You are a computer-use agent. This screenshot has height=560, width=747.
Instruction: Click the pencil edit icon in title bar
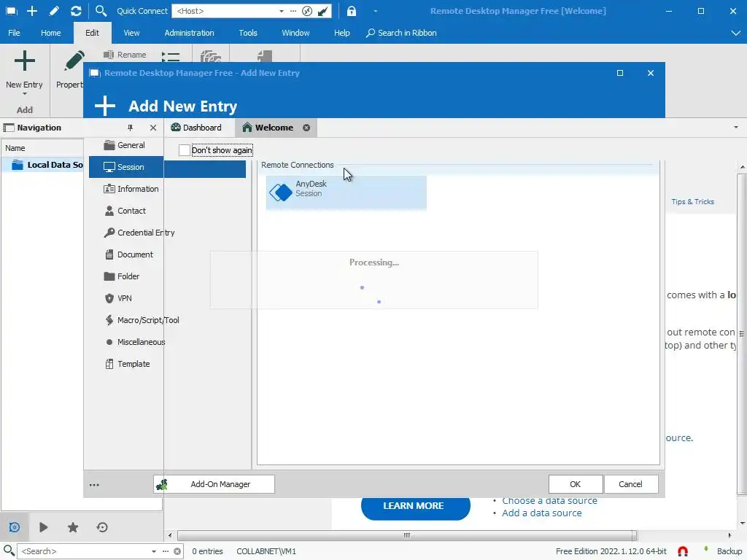click(x=54, y=10)
